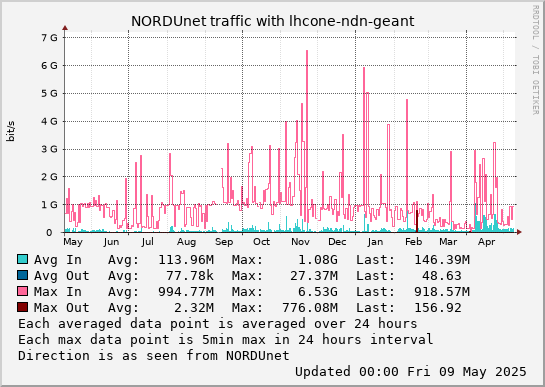Click the 'Aug' x-axis month label
The width and height of the screenshot is (545, 387).
(187, 242)
